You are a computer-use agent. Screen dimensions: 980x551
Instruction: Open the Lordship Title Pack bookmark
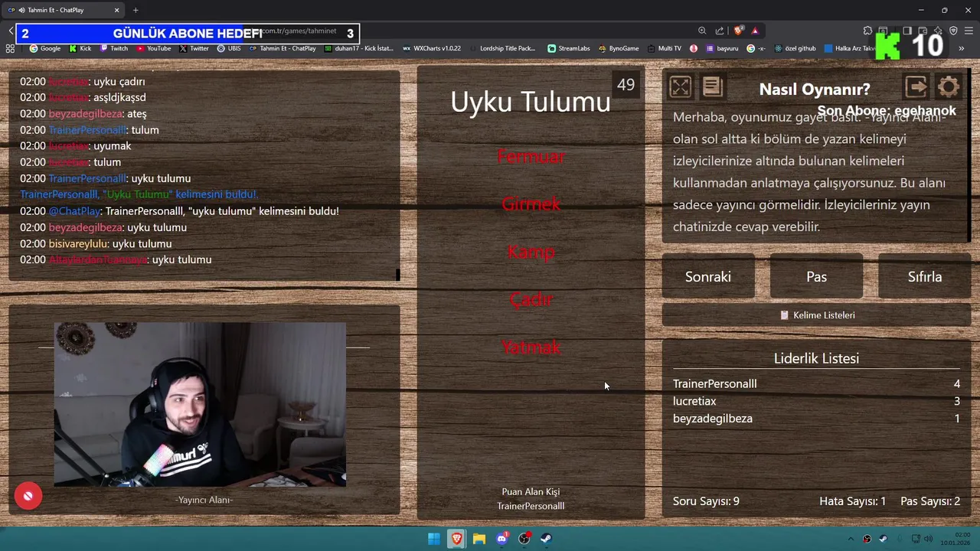coord(502,48)
